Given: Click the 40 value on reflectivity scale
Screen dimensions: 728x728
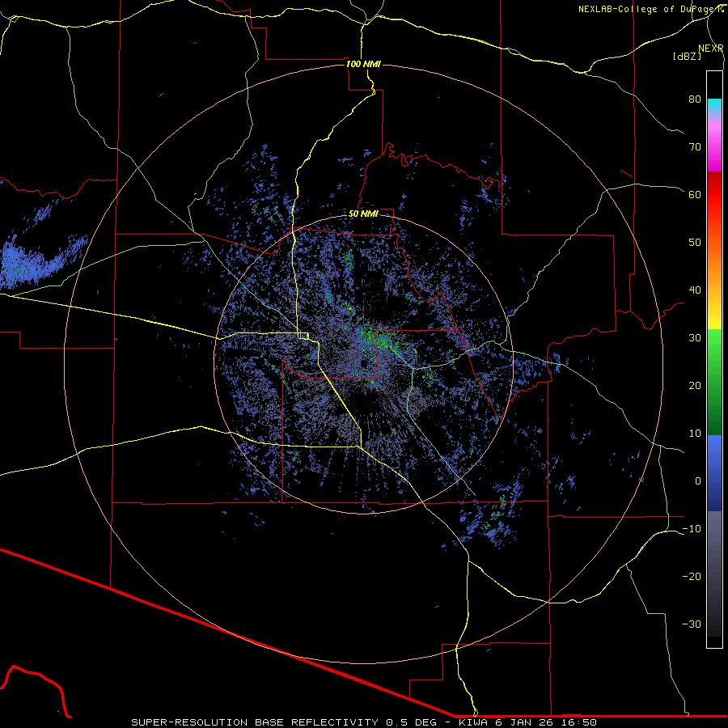Looking at the screenshot, I should point(695,290).
